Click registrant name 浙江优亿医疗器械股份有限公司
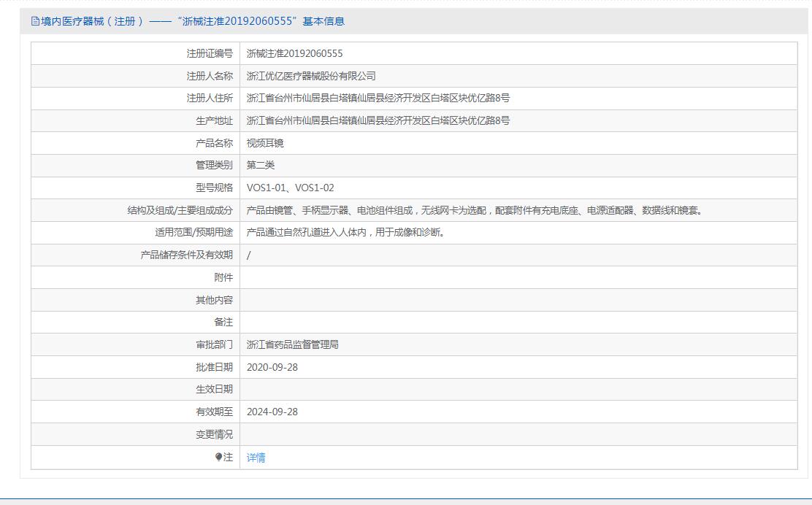This screenshot has height=505, width=812. click(311, 76)
